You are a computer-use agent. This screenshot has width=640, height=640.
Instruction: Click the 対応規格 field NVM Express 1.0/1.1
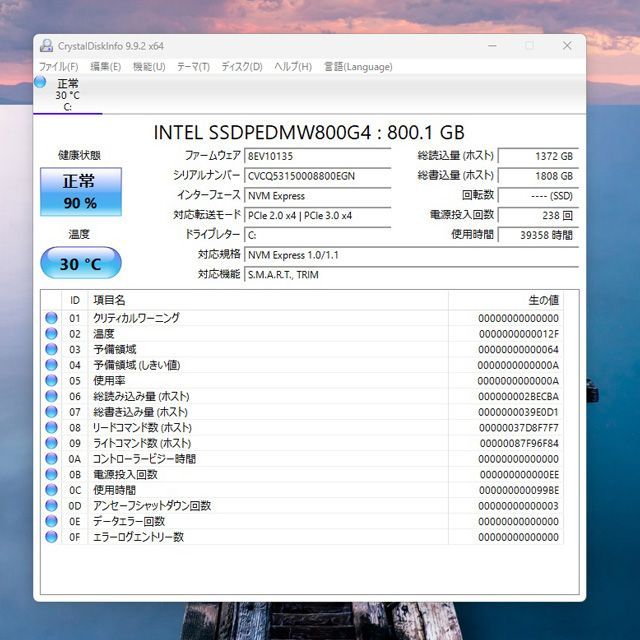point(411,255)
